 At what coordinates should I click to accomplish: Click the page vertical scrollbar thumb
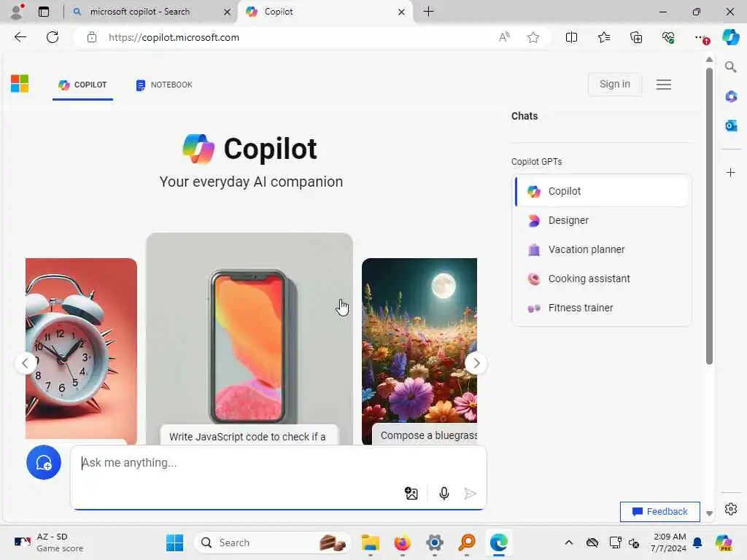point(709,217)
